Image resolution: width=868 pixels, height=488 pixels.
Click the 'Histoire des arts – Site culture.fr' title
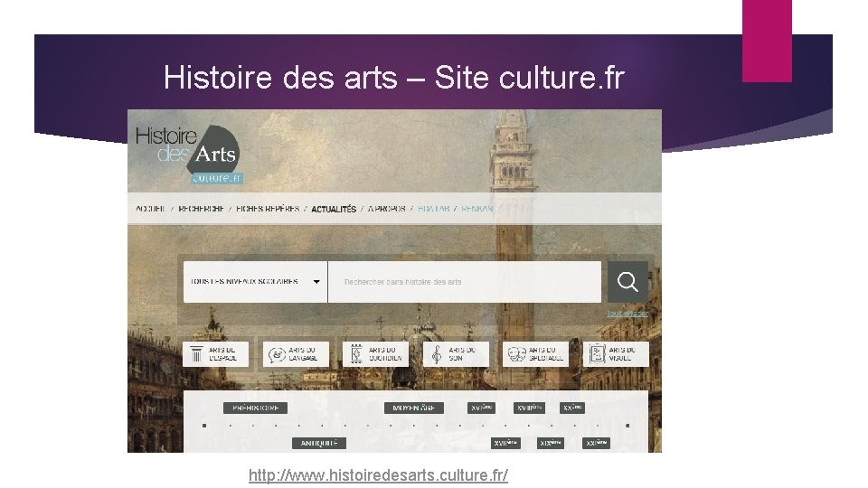[x=393, y=77]
